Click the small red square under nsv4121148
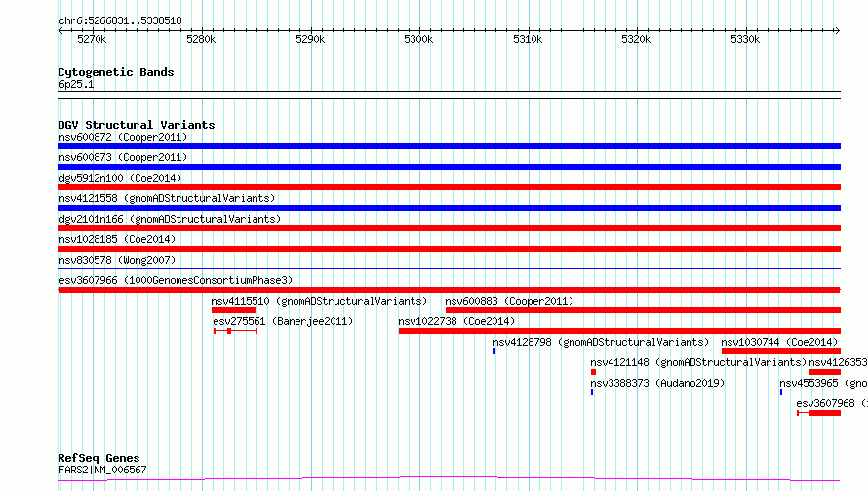The image size is (868, 491). (593, 372)
